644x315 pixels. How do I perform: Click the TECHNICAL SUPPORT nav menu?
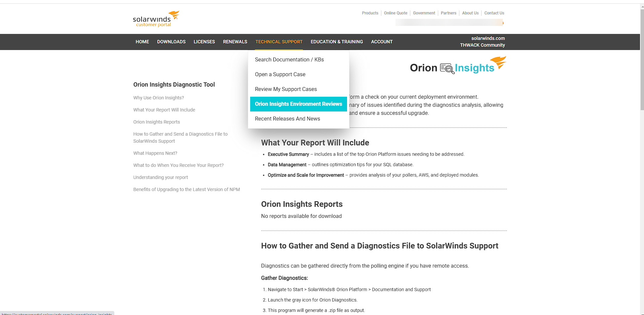coord(279,42)
